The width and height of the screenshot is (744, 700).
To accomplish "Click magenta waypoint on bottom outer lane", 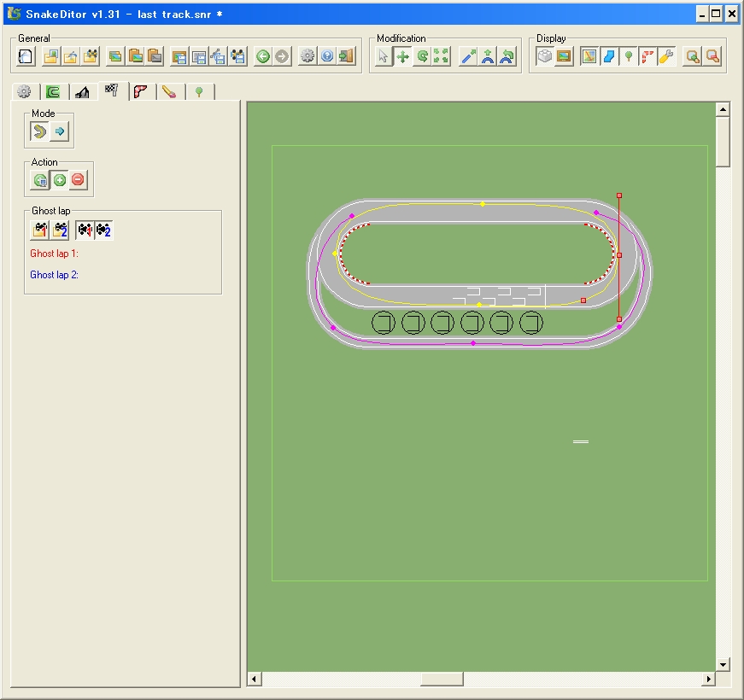I will tap(473, 343).
